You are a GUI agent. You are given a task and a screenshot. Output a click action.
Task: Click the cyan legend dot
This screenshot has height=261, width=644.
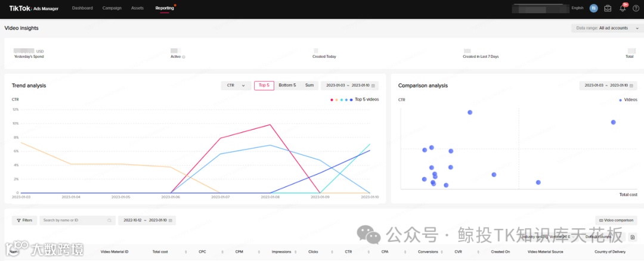(341, 100)
